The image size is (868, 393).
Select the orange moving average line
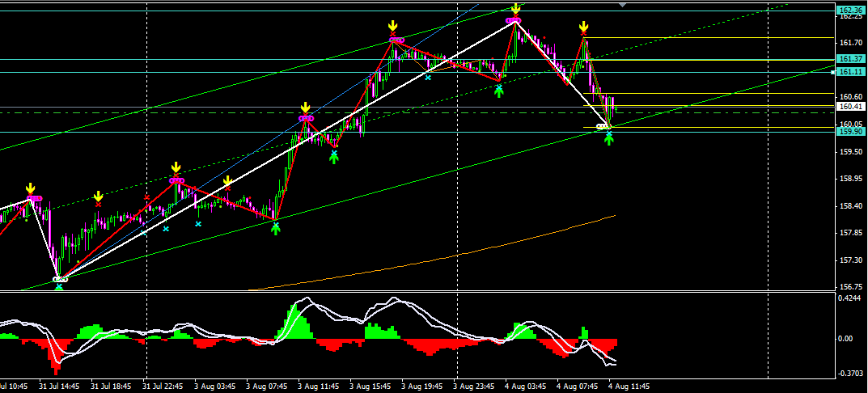click(x=485, y=249)
